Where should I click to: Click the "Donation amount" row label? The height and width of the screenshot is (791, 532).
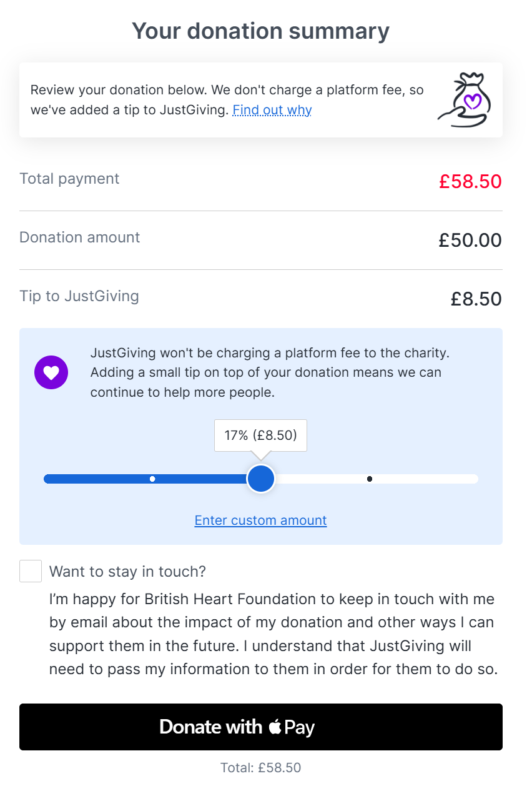[x=80, y=237]
